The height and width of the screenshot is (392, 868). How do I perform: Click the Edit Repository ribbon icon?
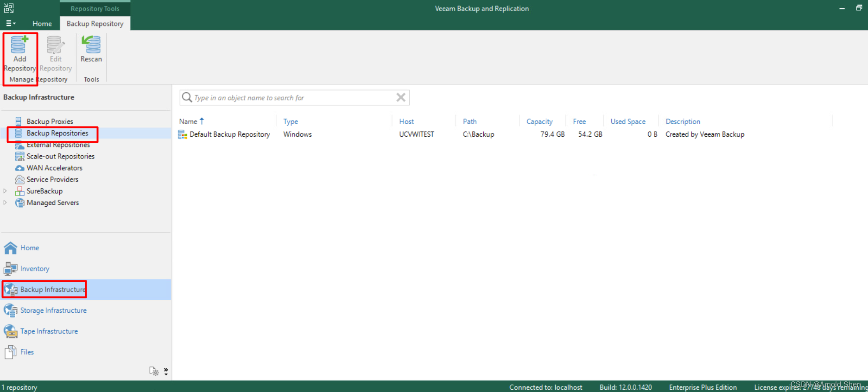coord(55,45)
